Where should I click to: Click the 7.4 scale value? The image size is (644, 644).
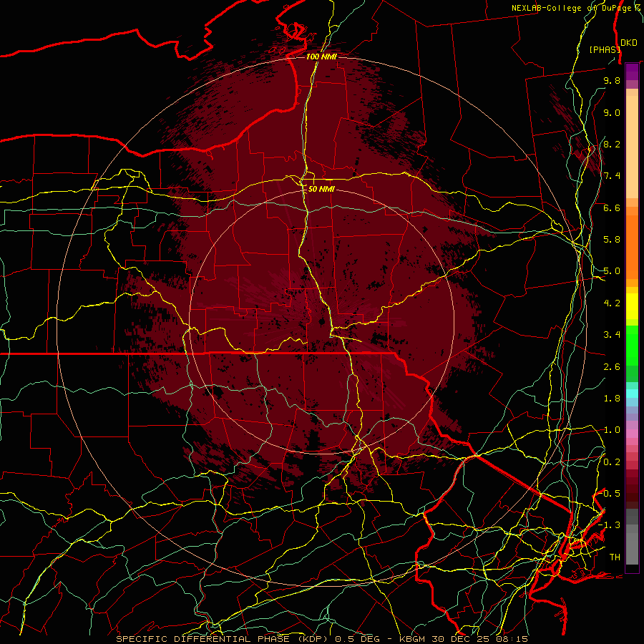tap(612, 176)
